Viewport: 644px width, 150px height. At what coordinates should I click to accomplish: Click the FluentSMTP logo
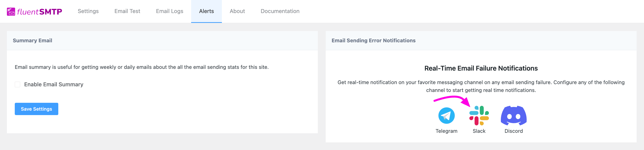click(x=34, y=12)
